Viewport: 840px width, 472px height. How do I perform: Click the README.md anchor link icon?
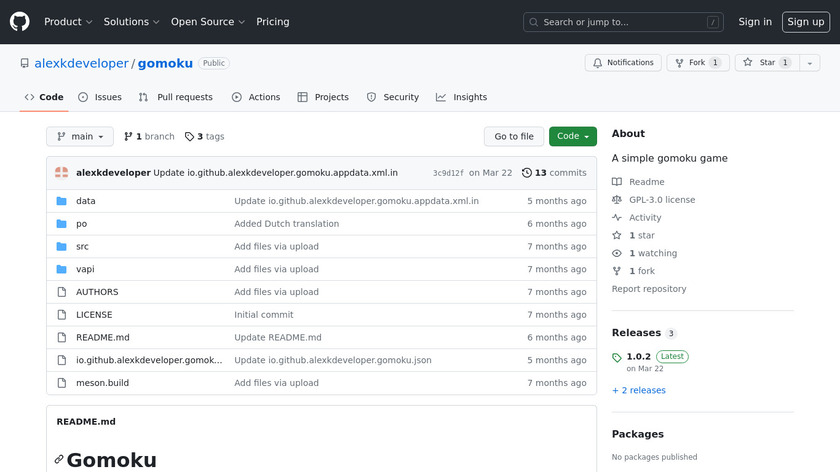[x=58, y=461]
